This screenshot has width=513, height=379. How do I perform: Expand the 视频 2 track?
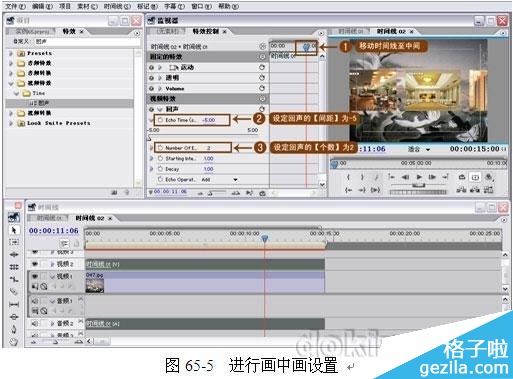[x=52, y=264]
